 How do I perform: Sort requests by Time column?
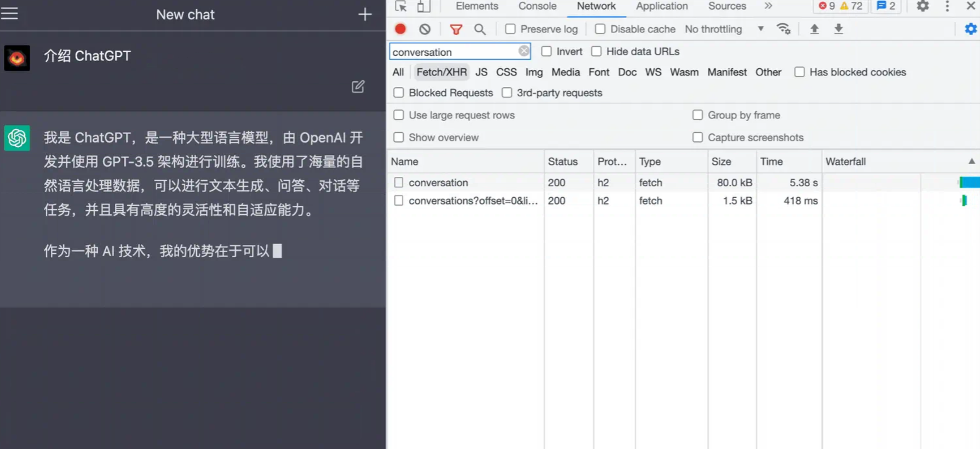(x=789, y=161)
